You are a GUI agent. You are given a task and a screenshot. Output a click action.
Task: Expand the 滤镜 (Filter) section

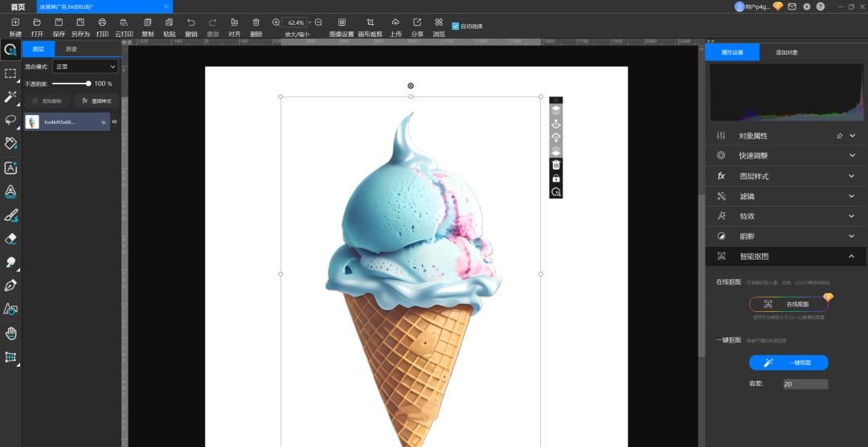pos(852,196)
